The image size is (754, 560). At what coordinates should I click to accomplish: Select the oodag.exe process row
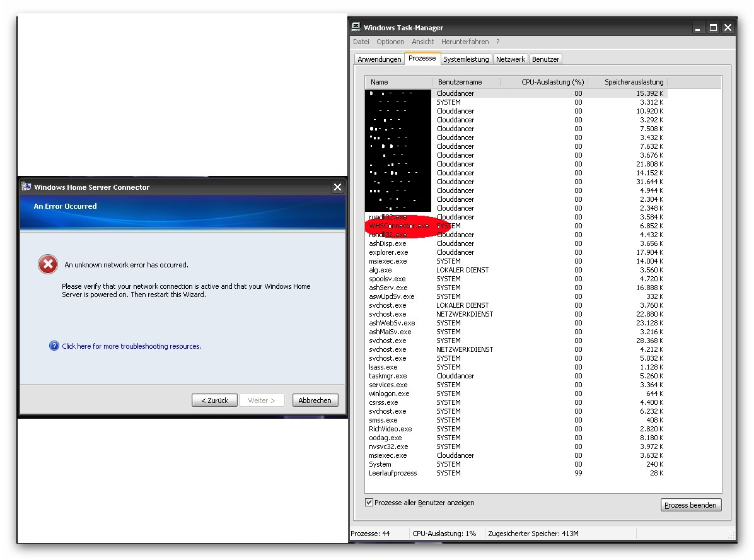516,438
